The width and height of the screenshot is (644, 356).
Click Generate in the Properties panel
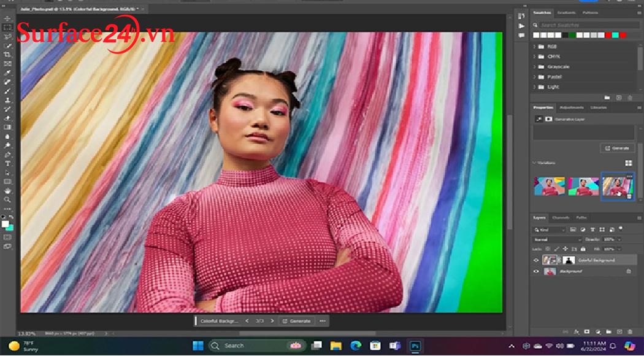coord(617,148)
